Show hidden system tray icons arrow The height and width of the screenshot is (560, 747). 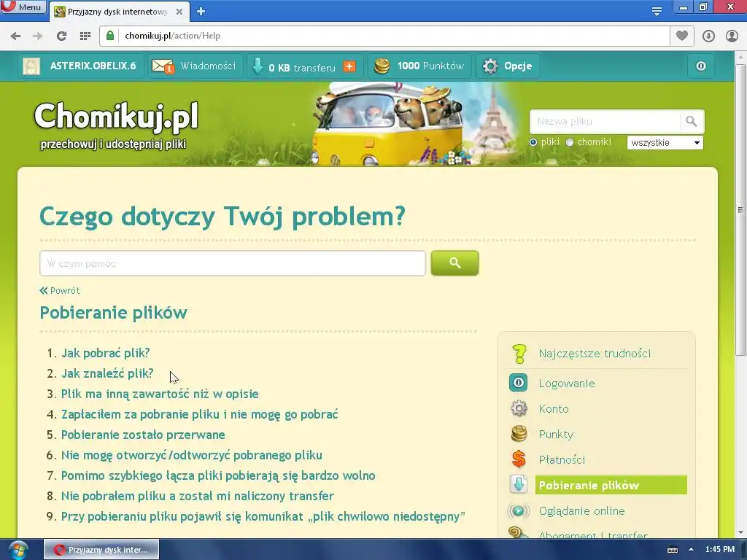691,550
